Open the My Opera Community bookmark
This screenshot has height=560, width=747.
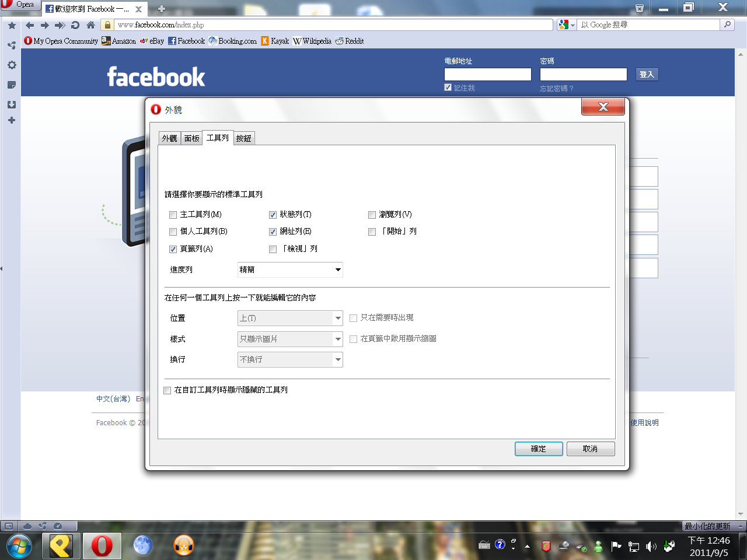point(61,41)
